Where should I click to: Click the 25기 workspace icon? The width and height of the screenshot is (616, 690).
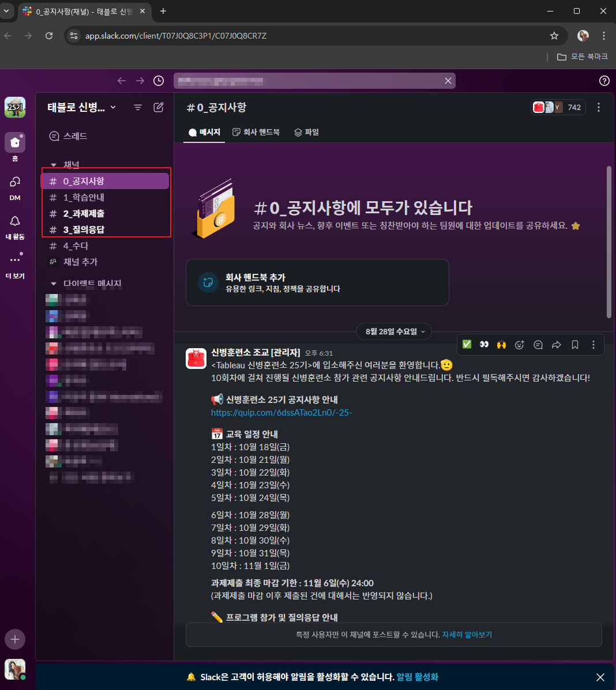[x=15, y=107]
